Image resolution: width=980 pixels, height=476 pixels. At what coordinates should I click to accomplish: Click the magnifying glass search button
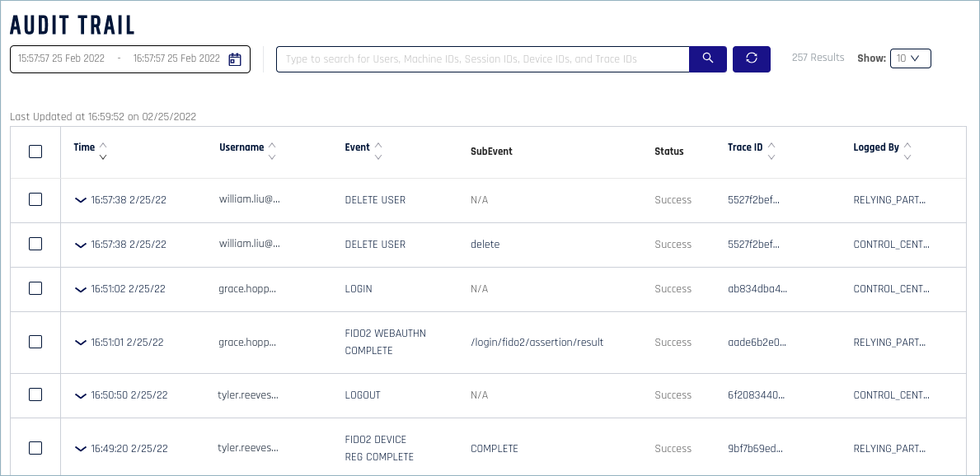click(707, 59)
